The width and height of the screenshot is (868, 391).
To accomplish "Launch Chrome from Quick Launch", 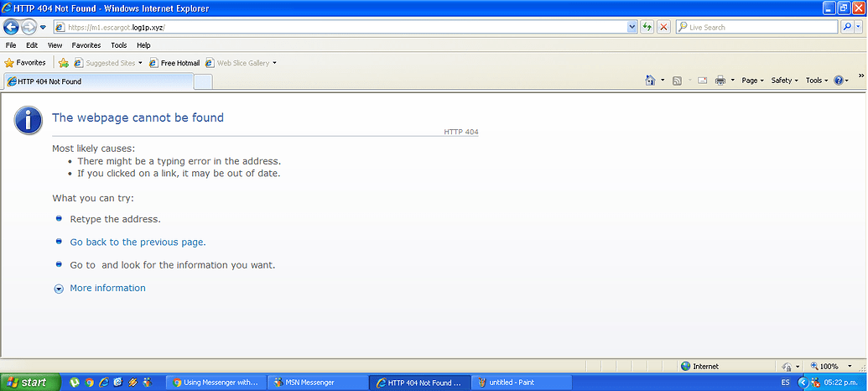I will (x=89, y=382).
